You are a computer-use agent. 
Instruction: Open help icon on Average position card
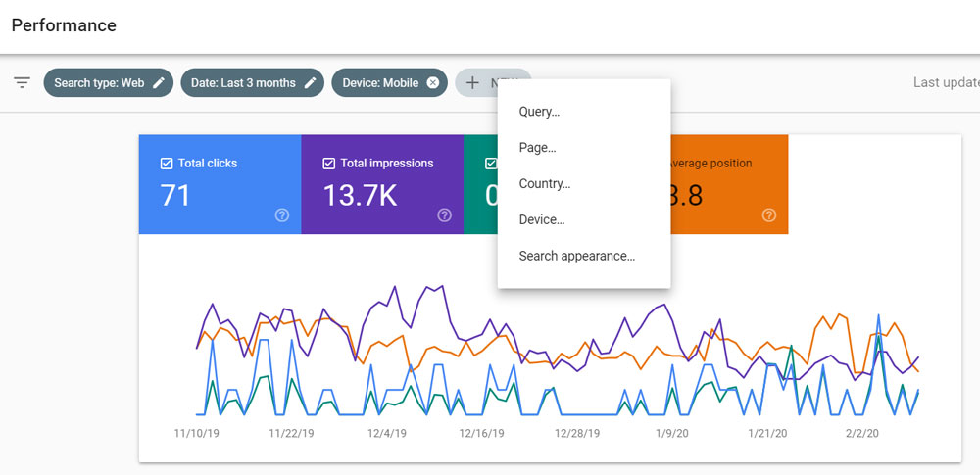[x=768, y=215]
